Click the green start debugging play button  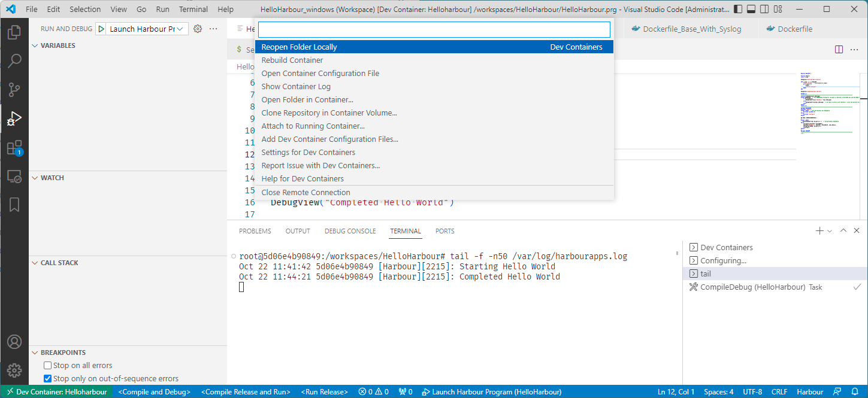[101, 29]
